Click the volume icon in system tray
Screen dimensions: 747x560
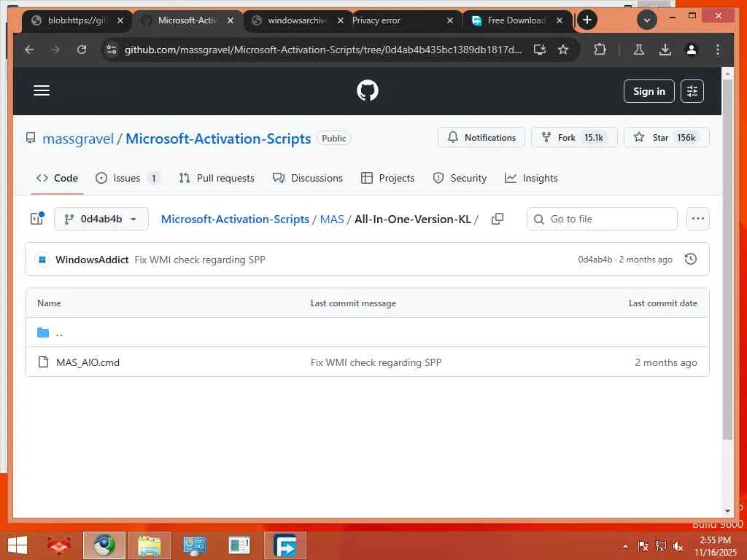678,545
